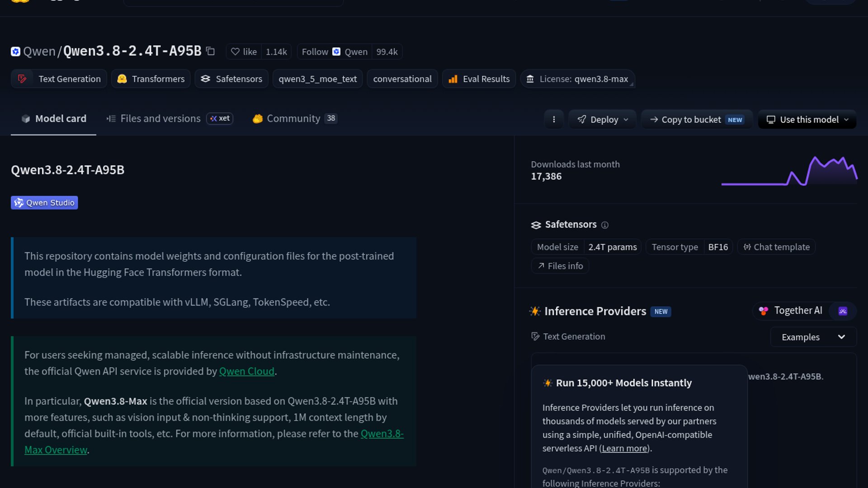
Task: Click the purple provider icon beside Together AI
Action: [x=843, y=311]
